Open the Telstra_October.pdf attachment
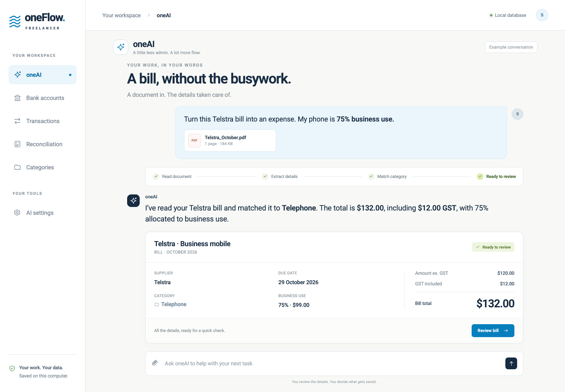565x392 pixels. pos(230,140)
